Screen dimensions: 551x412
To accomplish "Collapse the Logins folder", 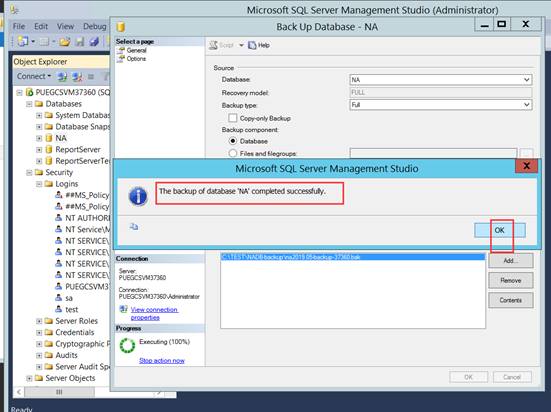I will 39,184.
